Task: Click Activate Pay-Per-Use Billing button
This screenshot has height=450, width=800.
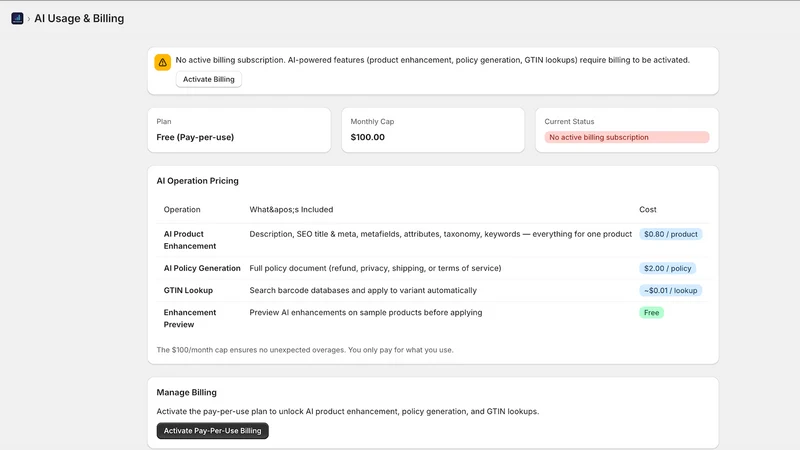Action: click(212, 431)
